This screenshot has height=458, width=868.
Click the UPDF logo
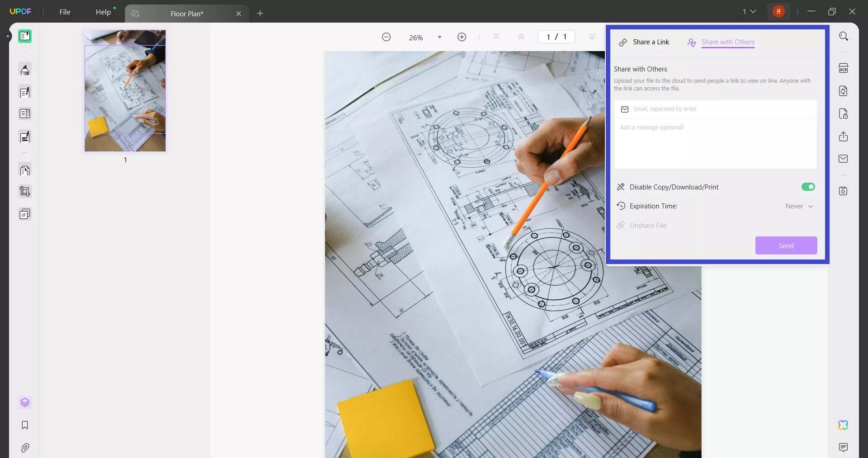tap(21, 11)
